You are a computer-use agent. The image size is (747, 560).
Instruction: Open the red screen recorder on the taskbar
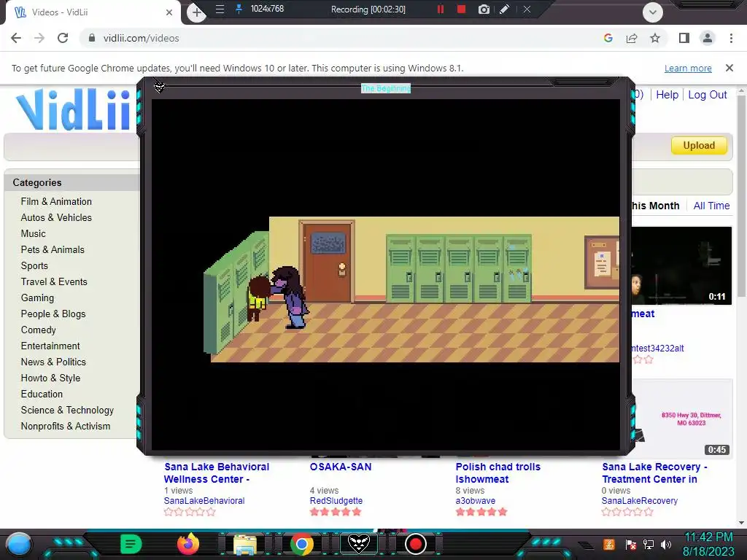(415, 544)
